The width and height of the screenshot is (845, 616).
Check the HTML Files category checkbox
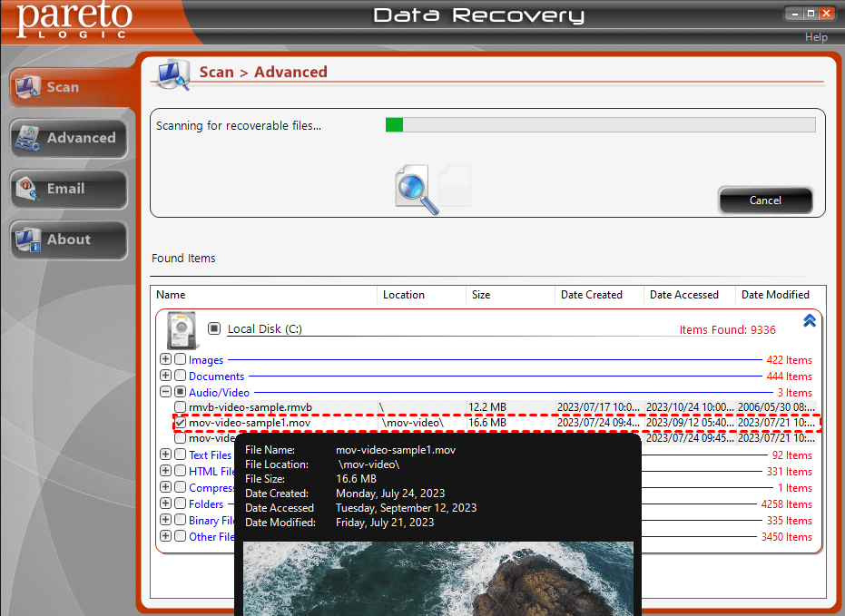[x=180, y=471]
